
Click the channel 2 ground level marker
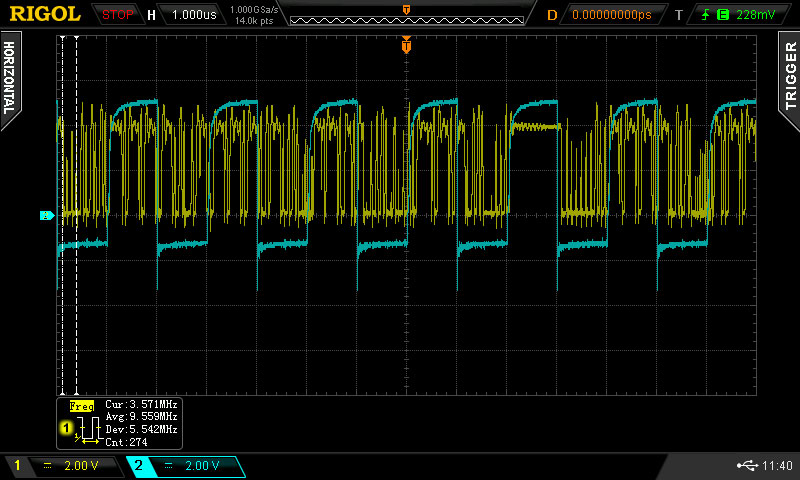tap(47, 216)
